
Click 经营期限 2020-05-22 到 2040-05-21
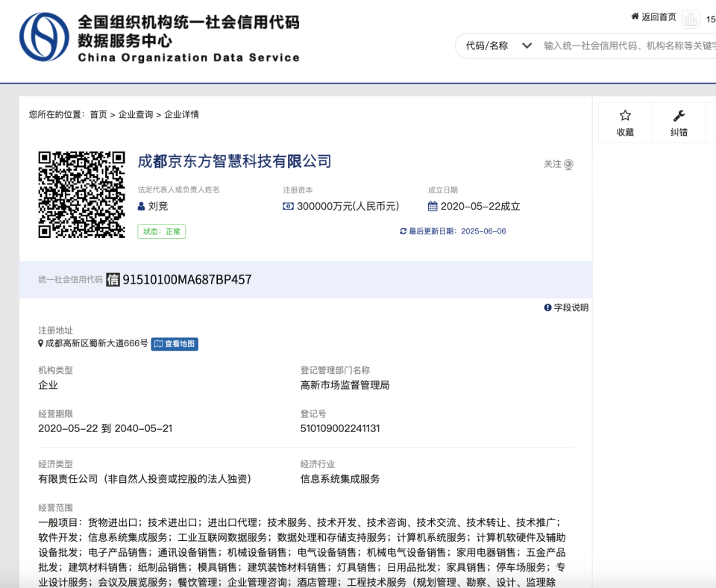coord(105,428)
